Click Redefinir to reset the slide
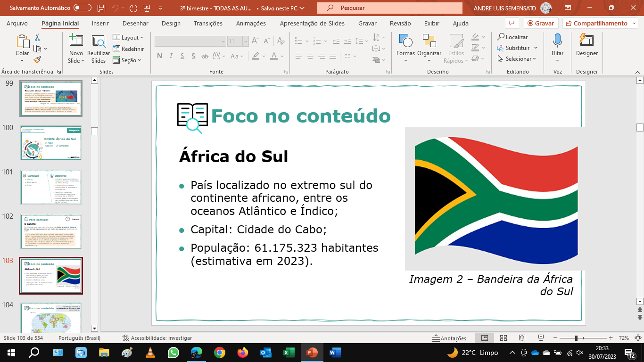The width and height of the screenshot is (644, 362). pyautogui.click(x=128, y=49)
